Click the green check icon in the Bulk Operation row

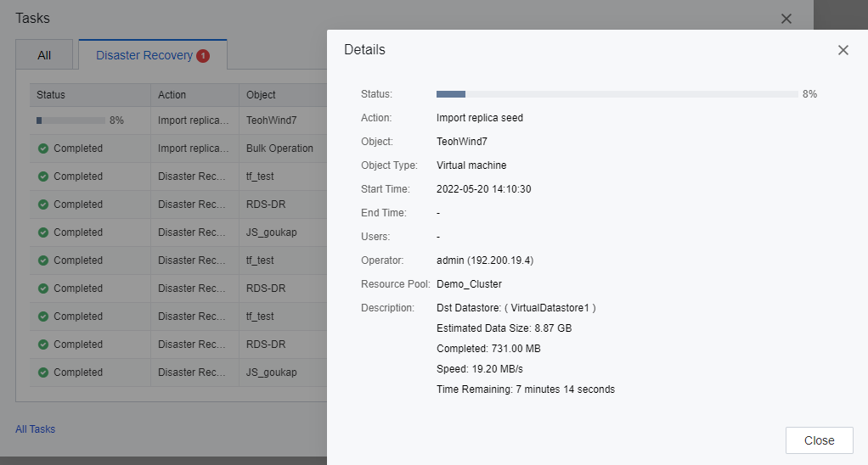[43, 148]
